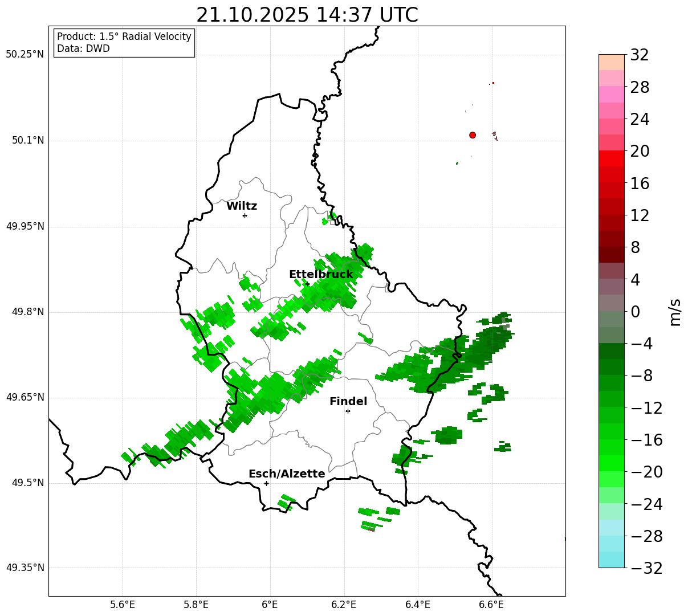Image resolution: width=688 pixels, height=616 pixels.
Task: Click the 0 colorbar tick label
Action: 635,312
